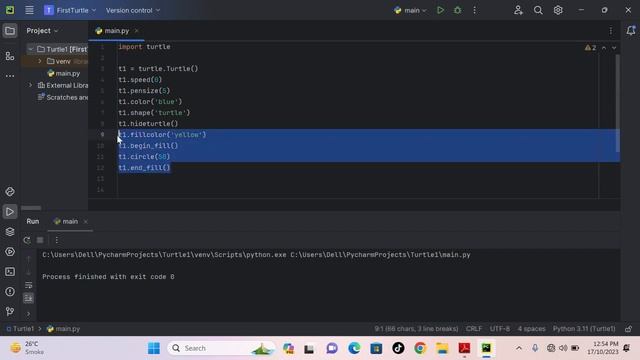This screenshot has height=360, width=640.
Task: Open the Terminal tool window icon
Action: coord(10,271)
